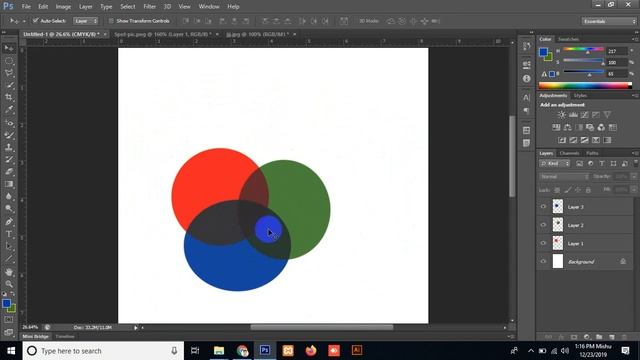Open the Image menu

pos(63,7)
